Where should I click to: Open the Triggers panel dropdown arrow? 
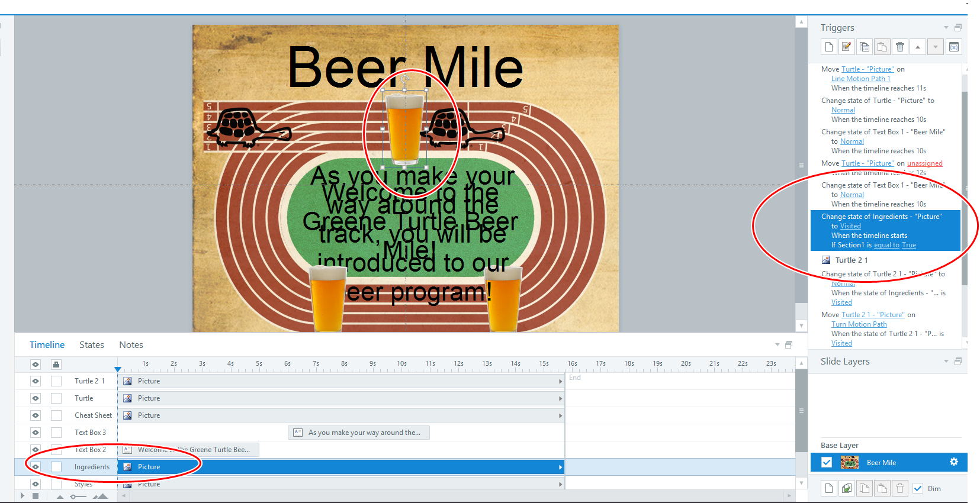[946, 28]
